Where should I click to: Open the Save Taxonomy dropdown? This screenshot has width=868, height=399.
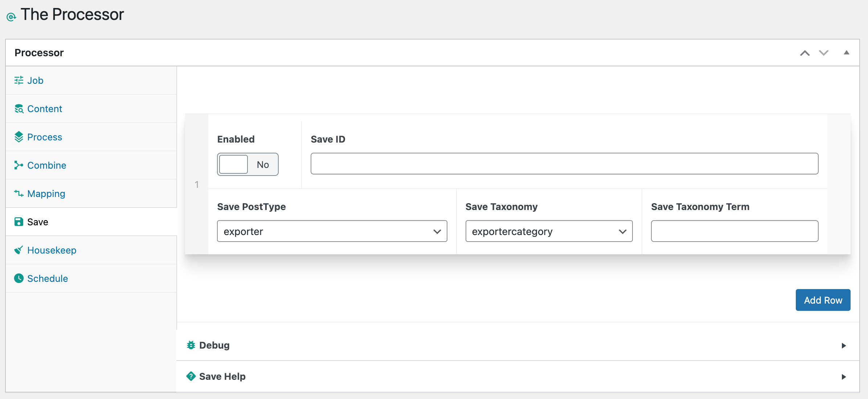click(549, 231)
